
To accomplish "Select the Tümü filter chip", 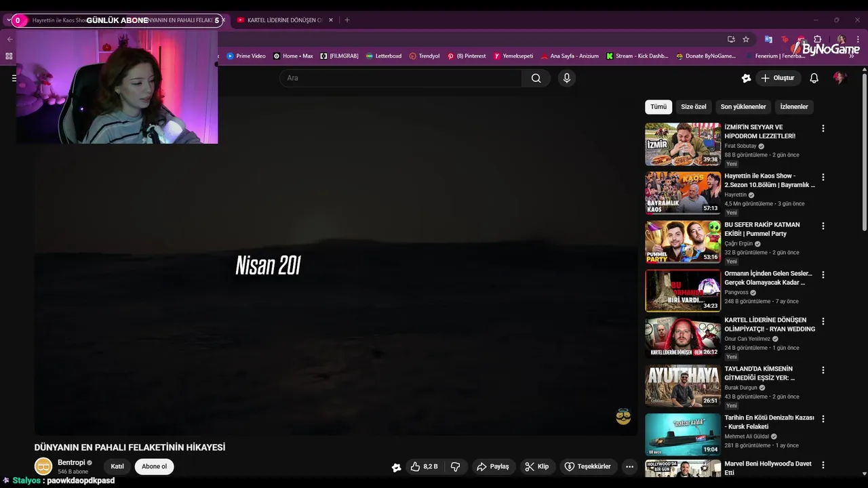I will point(658,107).
